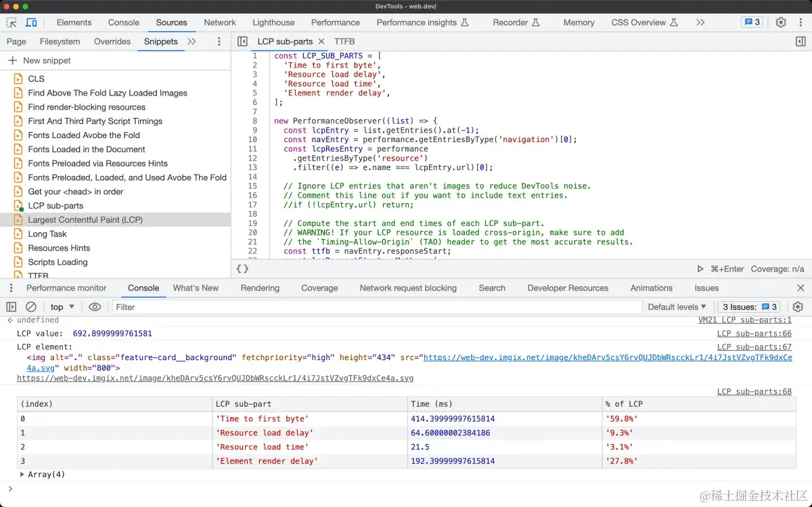Viewport: 812px width, 507px height.
Task: Expand the Array(4) disclosure triangle
Action: (x=22, y=475)
